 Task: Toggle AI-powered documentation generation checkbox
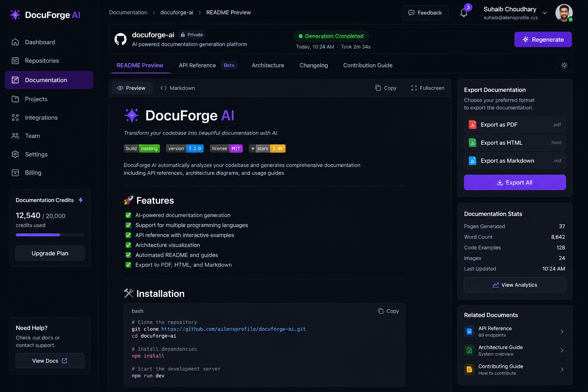[x=128, y=216]
